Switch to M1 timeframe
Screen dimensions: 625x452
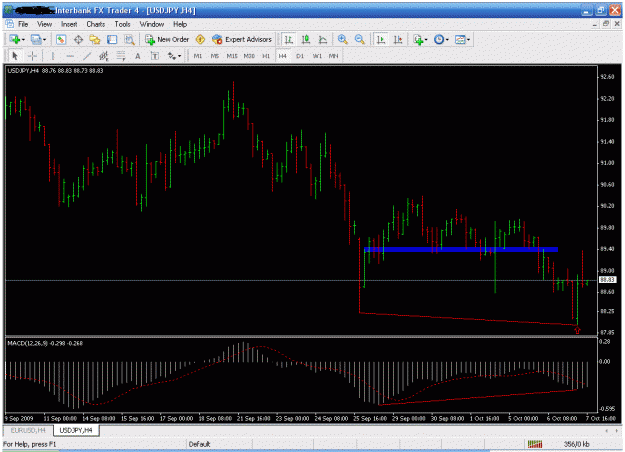[198, 56]
